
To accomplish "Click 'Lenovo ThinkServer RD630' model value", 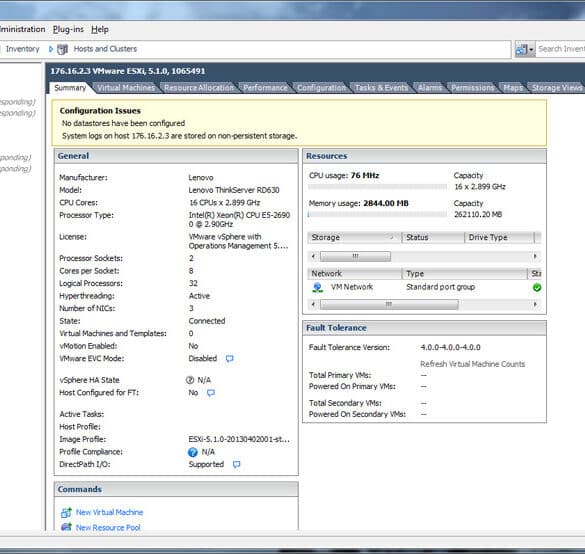I will click(x=234, y=190).
